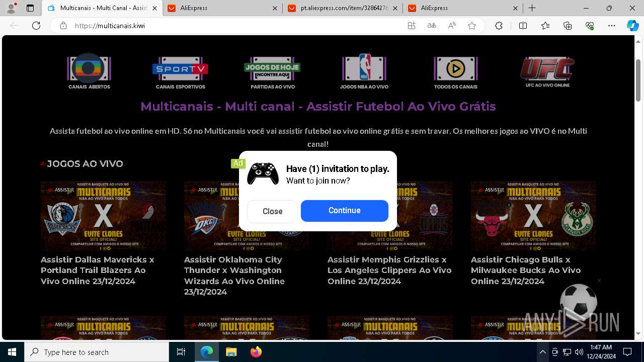The width and height of the screenshot is (644, 362).
Task: Open the SporTV Canais Esportivos icon
Action: tap(180, 71)
